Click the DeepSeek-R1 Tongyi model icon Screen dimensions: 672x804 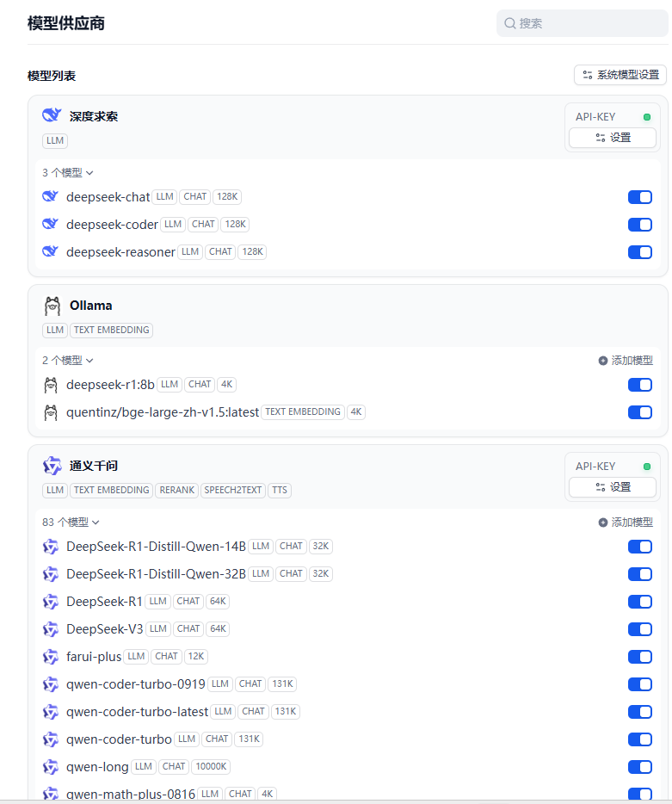click(50, 602)
